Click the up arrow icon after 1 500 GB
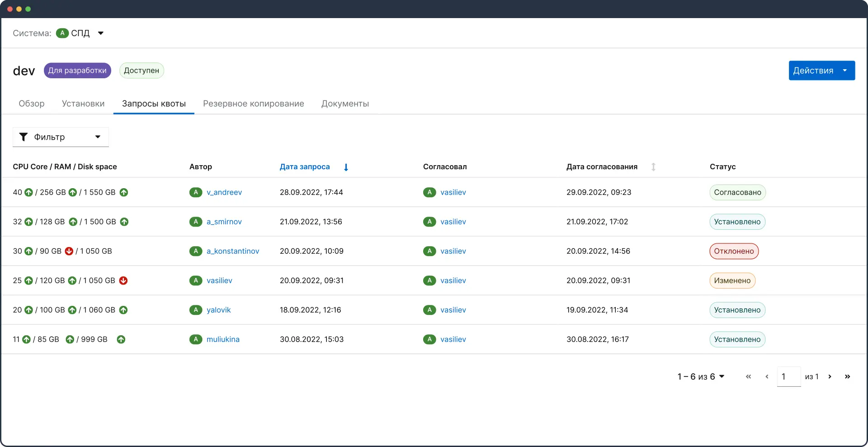The width and height of the screenshot is (868, 447). [124, 222]
